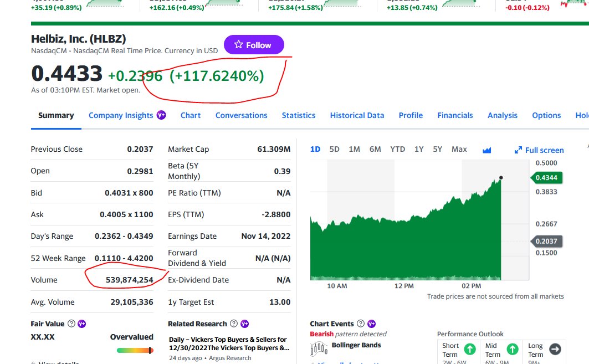589x364 pixels.
Task: Click the +117.6240% percent change
Action: (217, 76)
